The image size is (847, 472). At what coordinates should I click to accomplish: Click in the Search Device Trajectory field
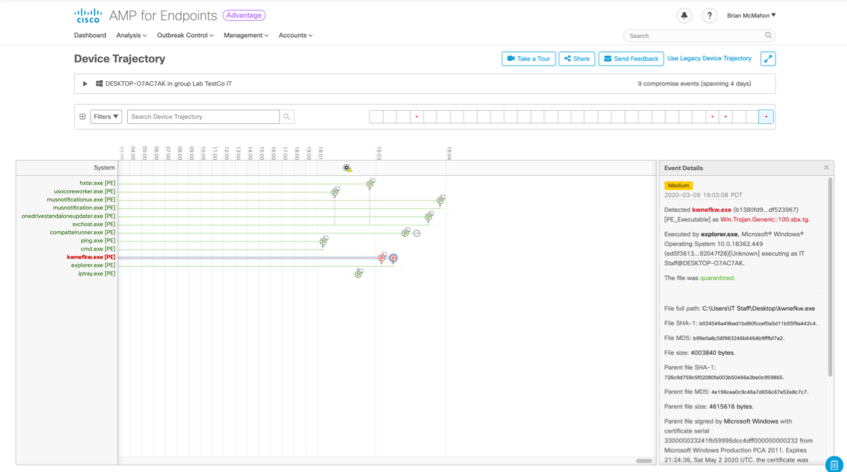(203, 117)
